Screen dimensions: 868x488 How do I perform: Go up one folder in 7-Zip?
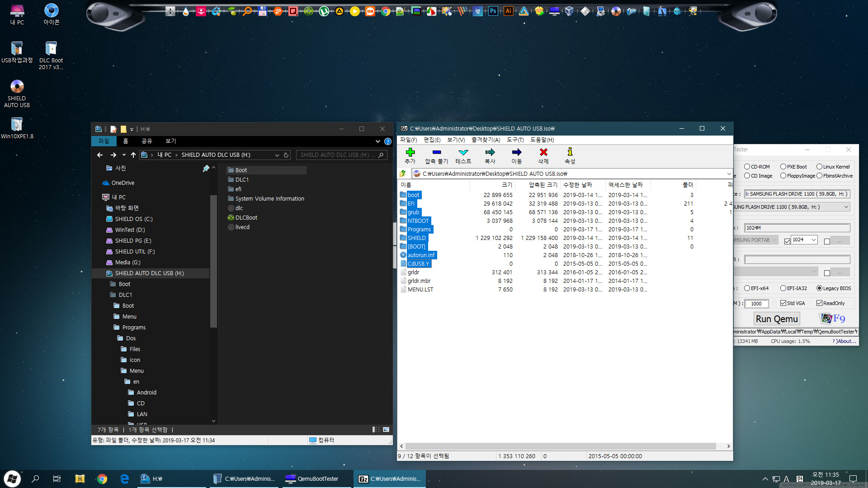point(403,174)
